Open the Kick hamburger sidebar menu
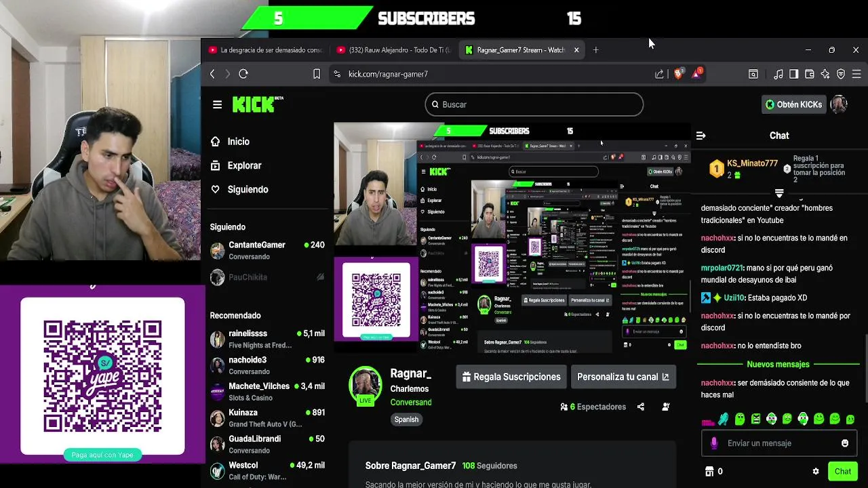This screenshot has height=488, width=868. [217, 104]
